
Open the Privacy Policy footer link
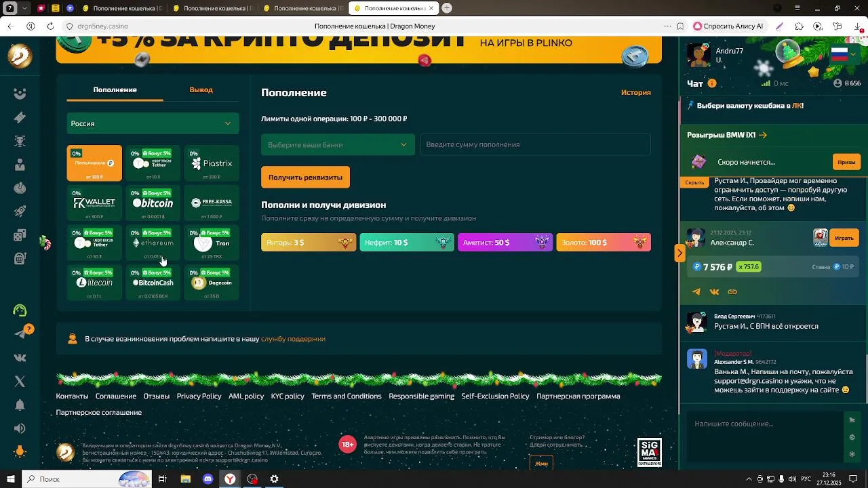[x=199, y=396]
